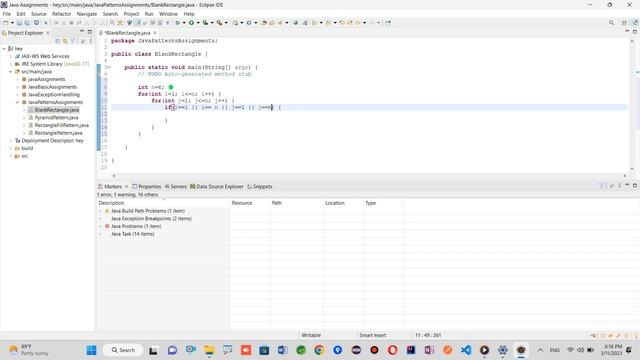Screen dimensions: 640x360
Task: Close the Markers view tab
Action: click(x=126, y=187)
